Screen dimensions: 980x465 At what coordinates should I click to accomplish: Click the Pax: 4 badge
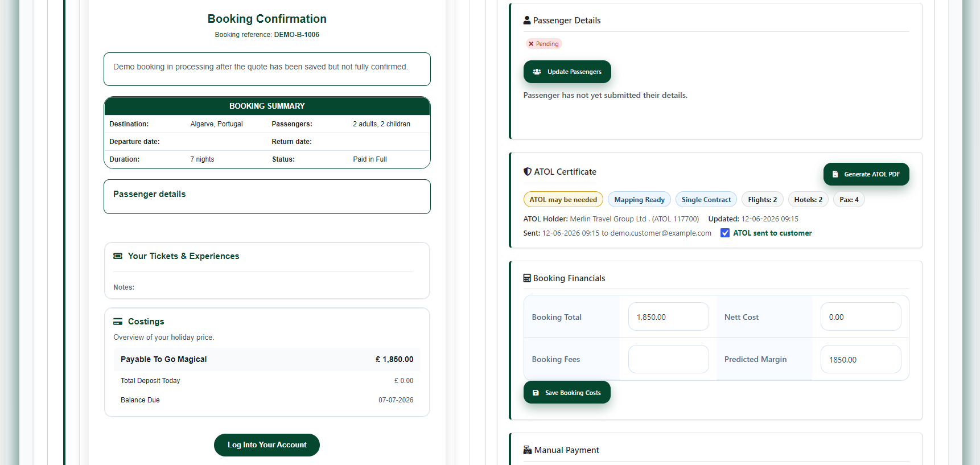coord(849,200)
